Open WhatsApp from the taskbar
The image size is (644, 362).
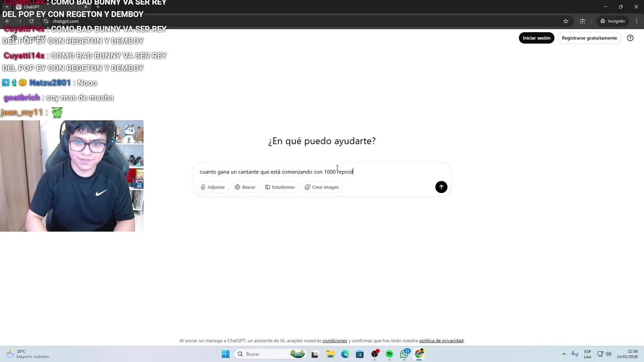(405, 354)
